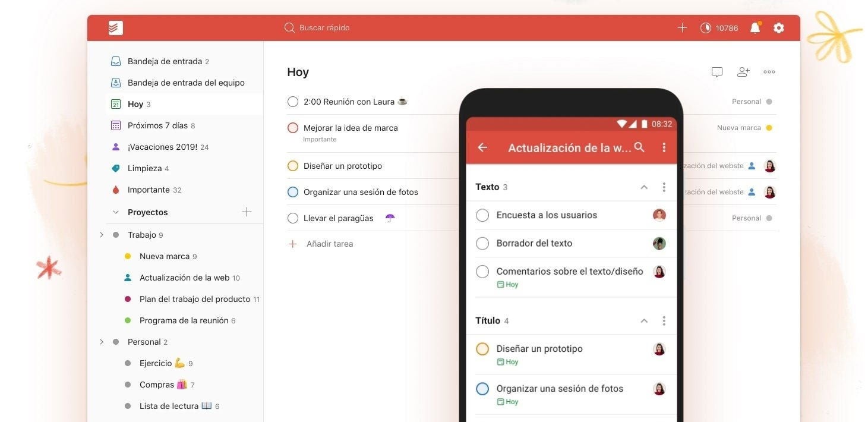Screen dimensions: 868x422
Task: Mark Mejorar la idea de marca as done
Action: tap(293, 127)
